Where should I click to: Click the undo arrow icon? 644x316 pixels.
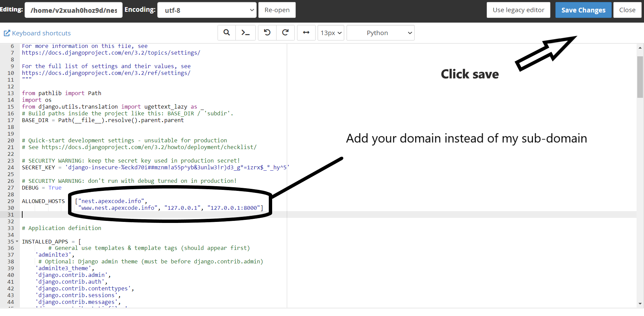267,33
